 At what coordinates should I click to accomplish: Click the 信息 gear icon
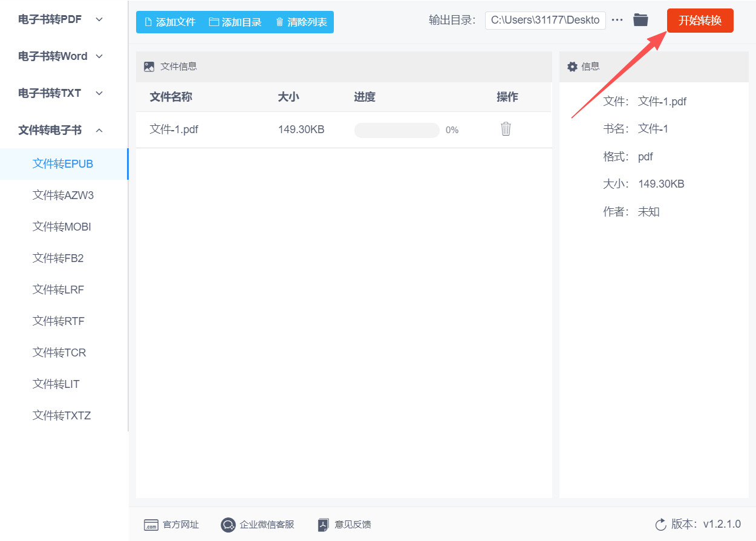point(572,67)
